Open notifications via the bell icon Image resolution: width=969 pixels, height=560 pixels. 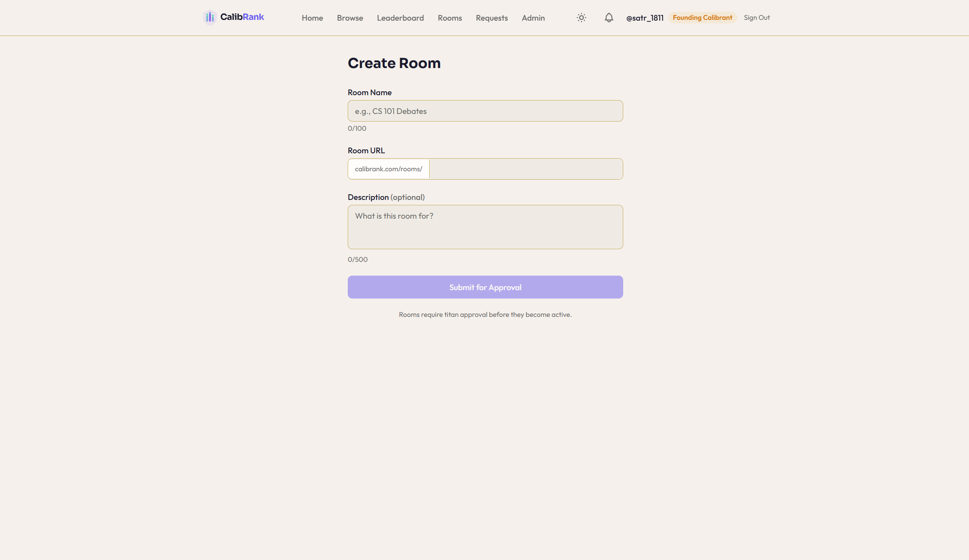(x=609, y=18)
